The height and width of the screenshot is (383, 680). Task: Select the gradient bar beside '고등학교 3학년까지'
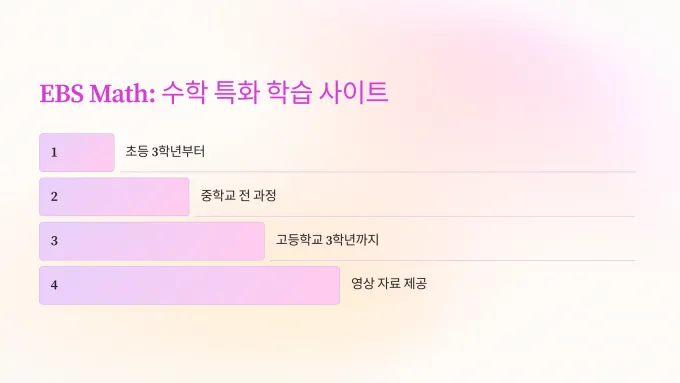(152, 241)
